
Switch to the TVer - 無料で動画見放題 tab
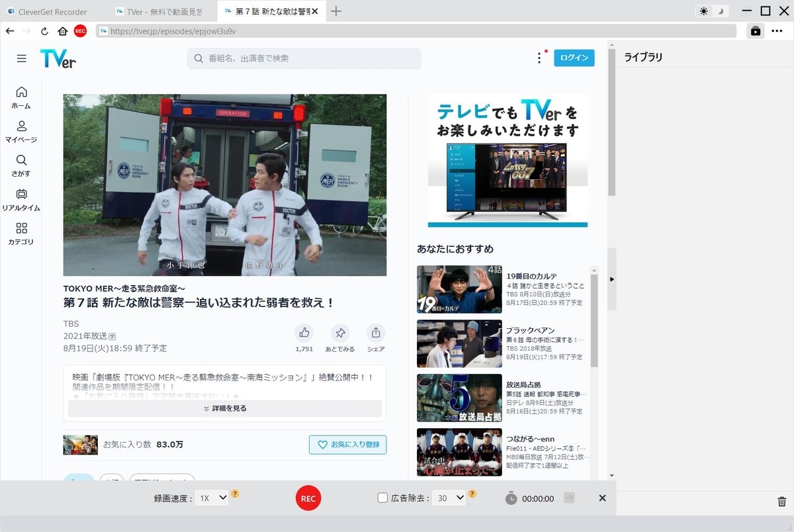(x=161, y=11)
